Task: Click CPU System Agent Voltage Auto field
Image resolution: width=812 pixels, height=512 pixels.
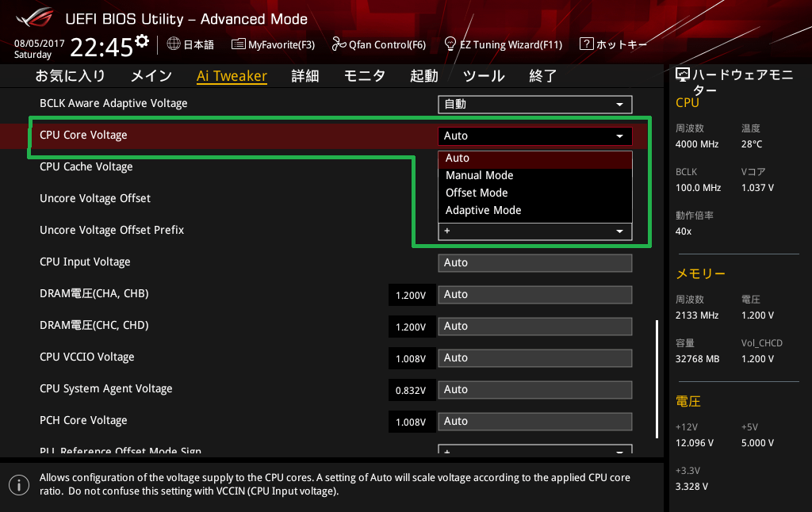Action: [x=535, y=389]
